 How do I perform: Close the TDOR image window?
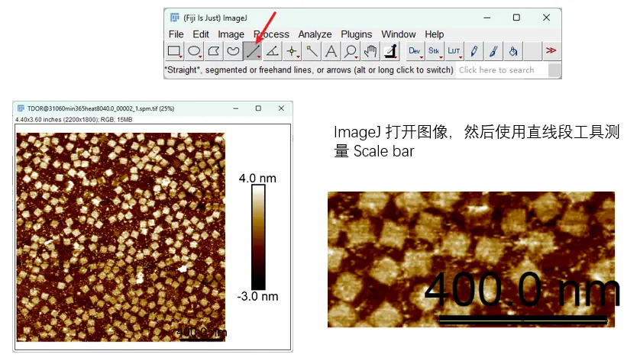(281, 108)
